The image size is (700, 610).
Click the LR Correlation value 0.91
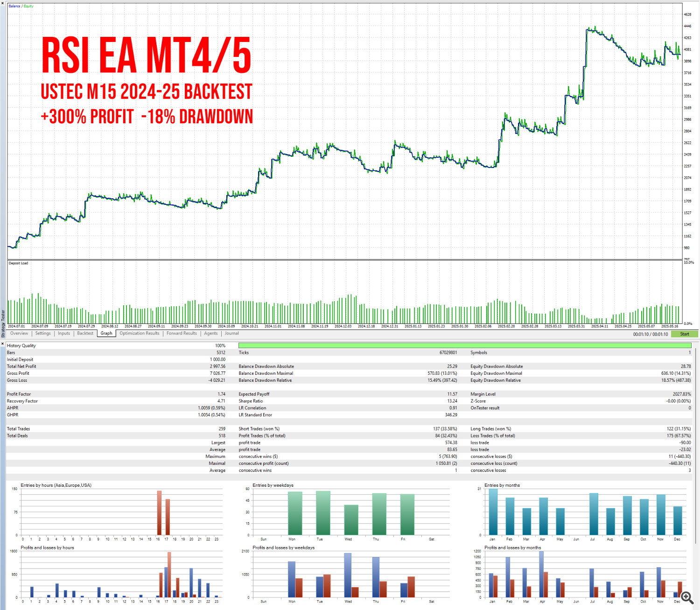click(454, 408)
